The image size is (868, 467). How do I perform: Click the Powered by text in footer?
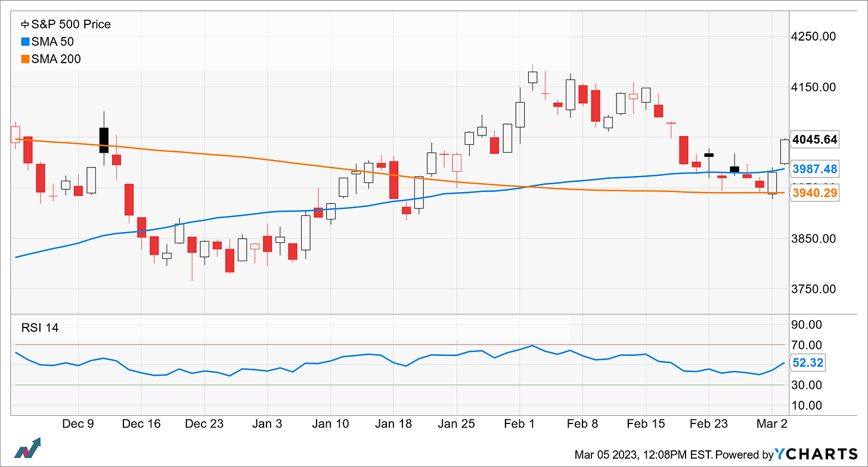[x=744, y=454]
